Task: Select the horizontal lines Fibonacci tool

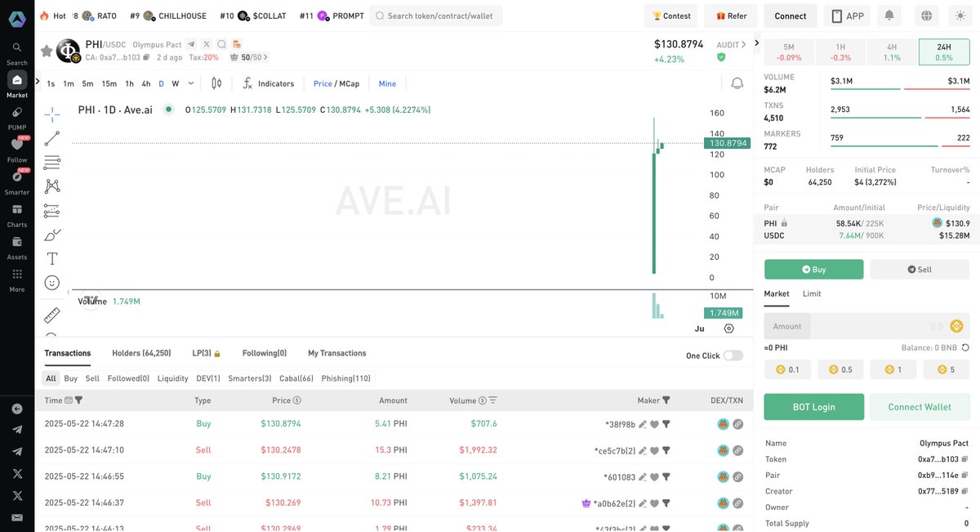Action: click(x=51, y=162)
